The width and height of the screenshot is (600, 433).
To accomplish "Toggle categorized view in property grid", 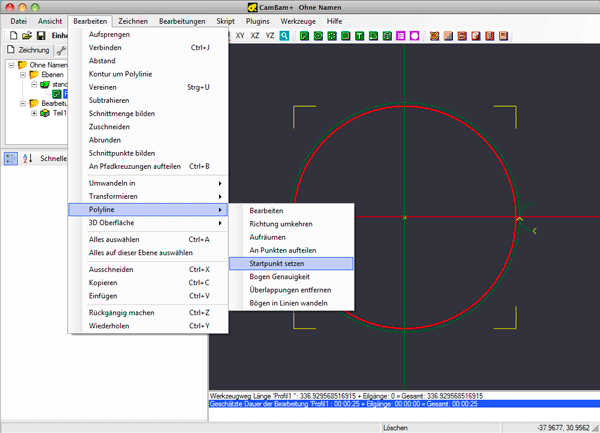I will pos(10,158).
